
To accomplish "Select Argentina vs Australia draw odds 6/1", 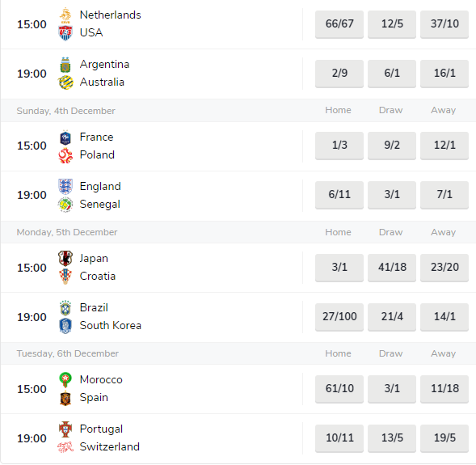I will pos(392,74).
